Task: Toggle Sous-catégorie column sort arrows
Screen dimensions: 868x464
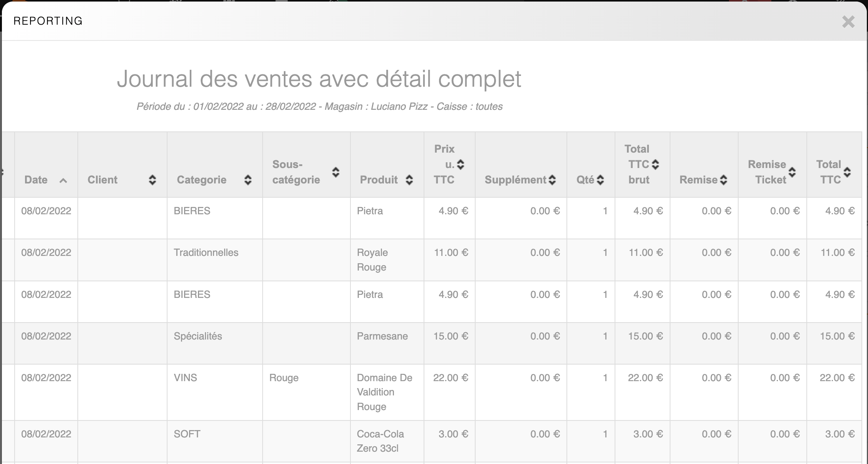Action: pos(336,172)
